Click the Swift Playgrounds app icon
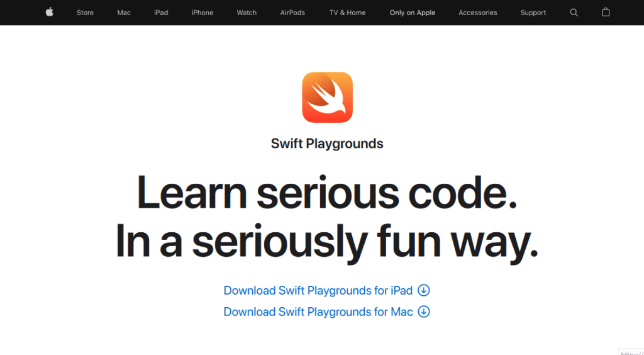The image size is (644, 355). pyautogui.click(x=327, y=98)
